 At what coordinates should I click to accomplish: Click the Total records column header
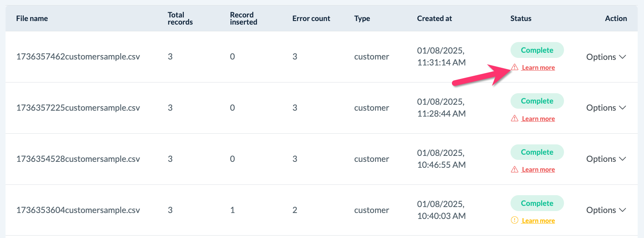180,19
